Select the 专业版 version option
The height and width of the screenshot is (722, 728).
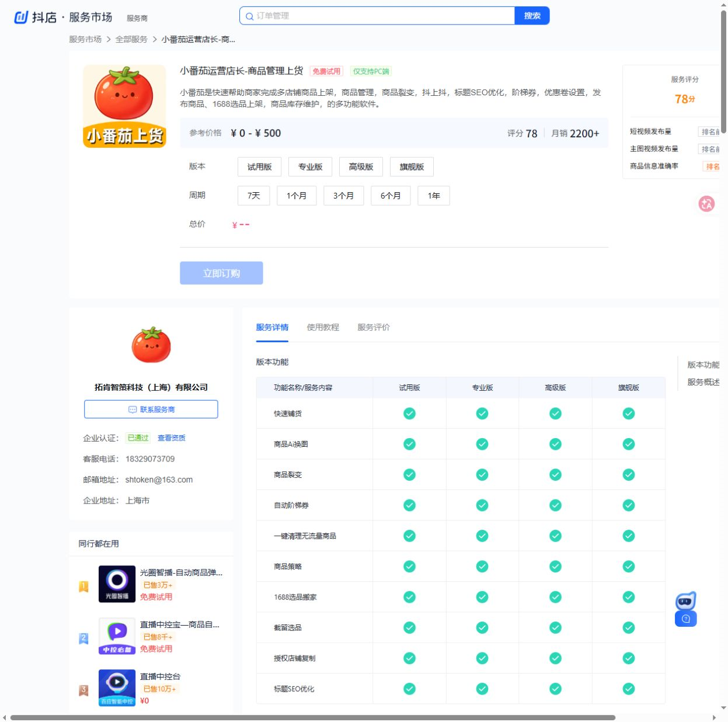pyautogui.click(x=311, y=167)
